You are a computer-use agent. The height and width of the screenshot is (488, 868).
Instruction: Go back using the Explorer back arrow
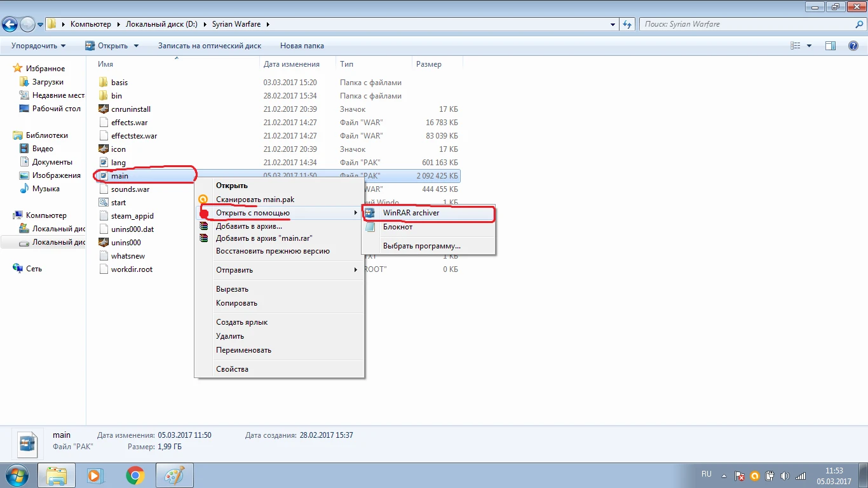pos(10,25)
